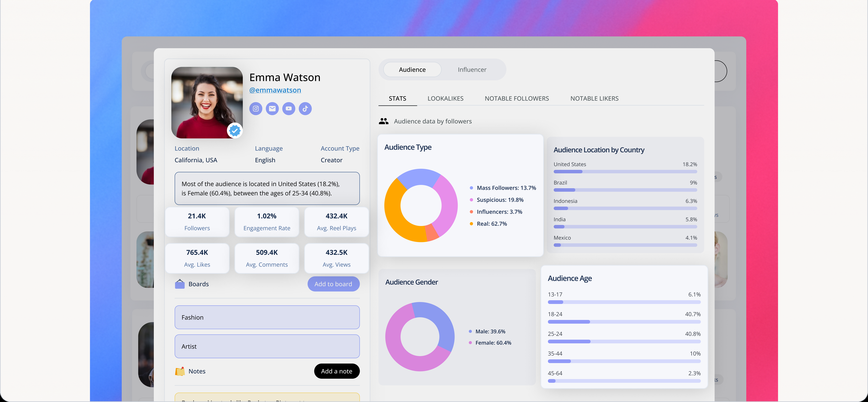
Task: Click the 765.4K Avg. Likes card
Action: coord(197,258)
